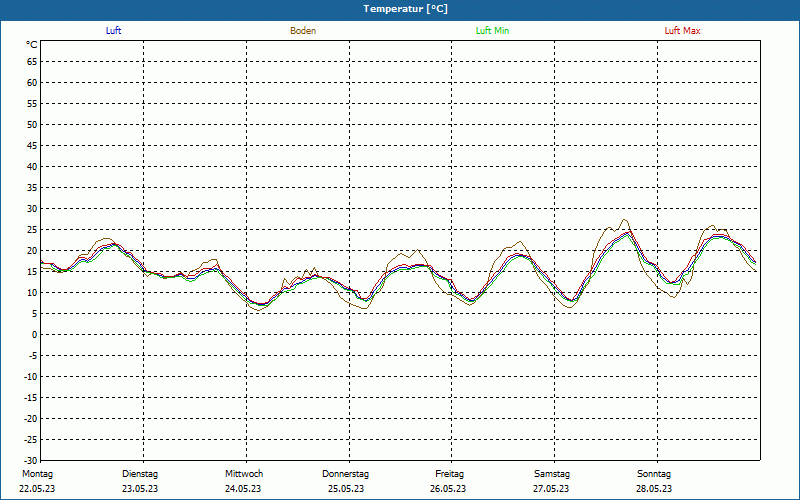The width and height of the screenshot is (800, 500).
Task: Click the 25 y-axis value
Action: tap(32, 230)
